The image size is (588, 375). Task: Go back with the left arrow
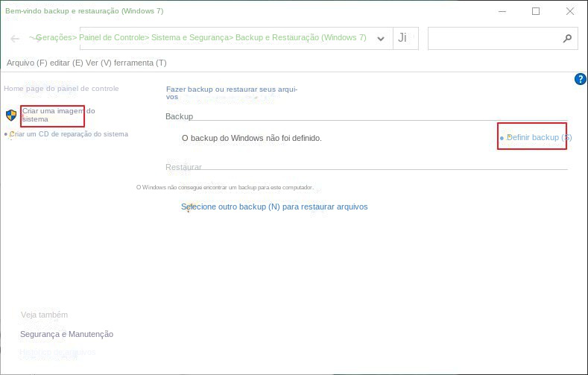point(15,38)
